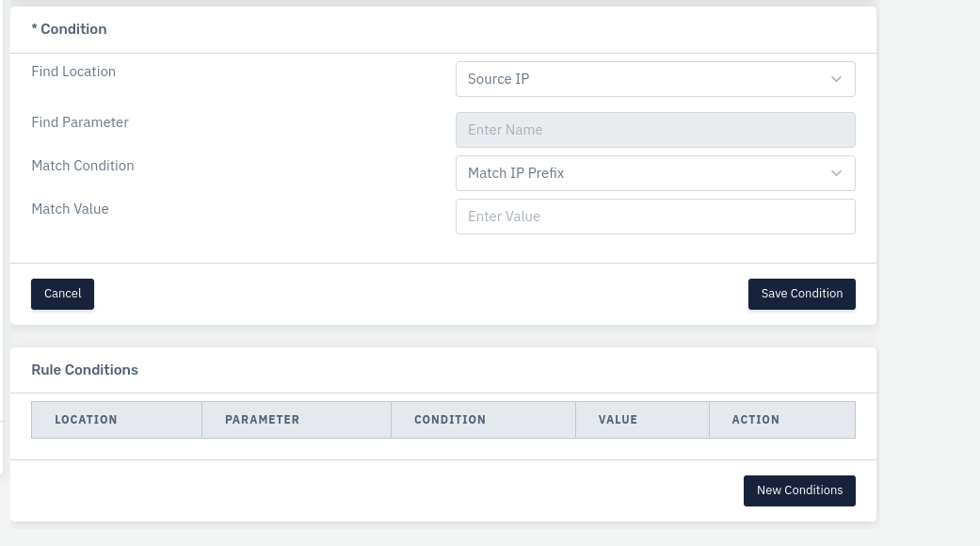Click the * Condition section heading
The image size is (980, 546).
coord(69,29)
